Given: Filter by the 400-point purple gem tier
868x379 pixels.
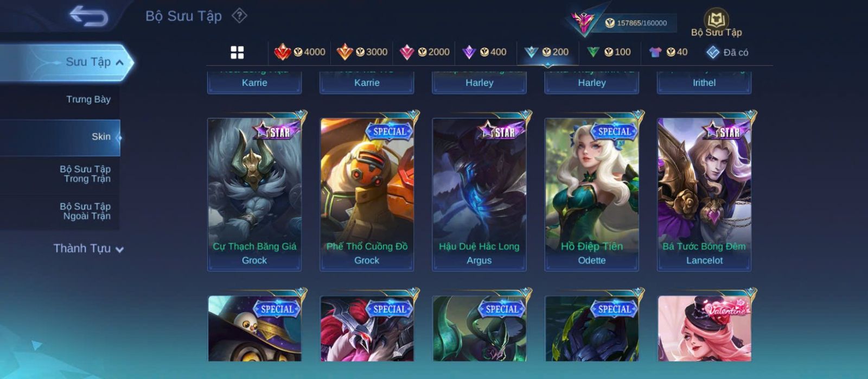Looking at the screenshot, I should pyautogui.click(x=484, y=52).
